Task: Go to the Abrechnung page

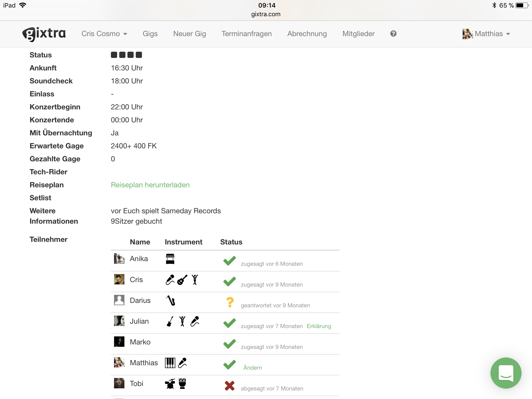Action: click(x=307, y=34)
